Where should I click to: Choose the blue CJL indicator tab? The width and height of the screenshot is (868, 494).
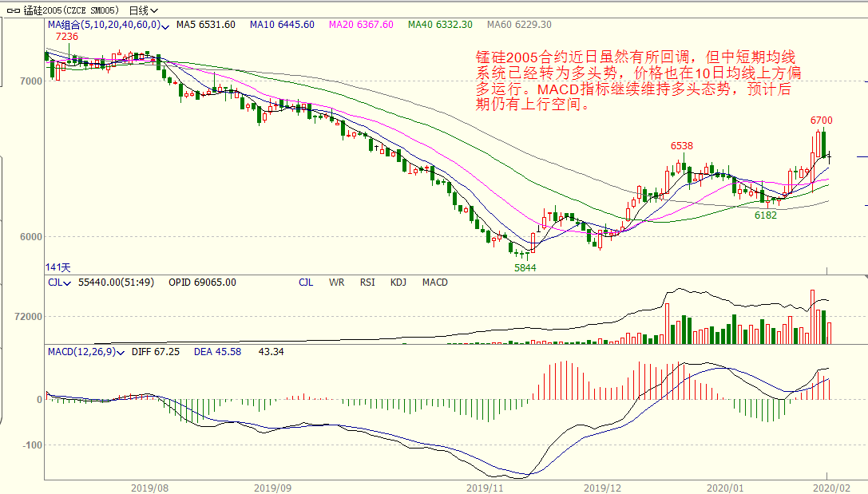[x=306, y=283]
